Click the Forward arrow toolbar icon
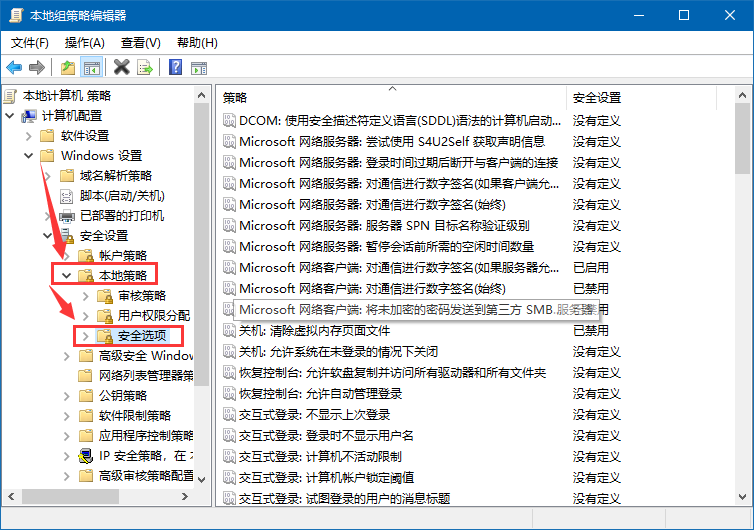 coord(36,67)
